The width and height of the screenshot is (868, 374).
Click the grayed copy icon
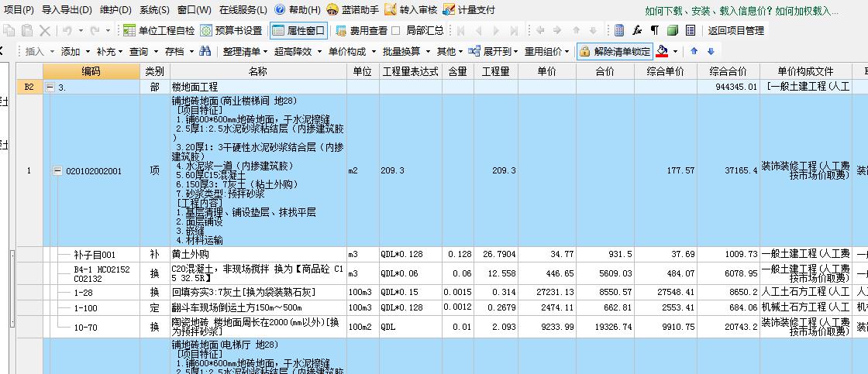point(10,30)
